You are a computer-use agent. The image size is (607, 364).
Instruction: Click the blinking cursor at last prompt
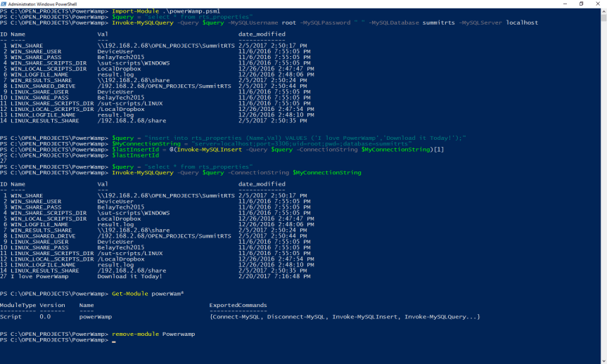point(113,340)
